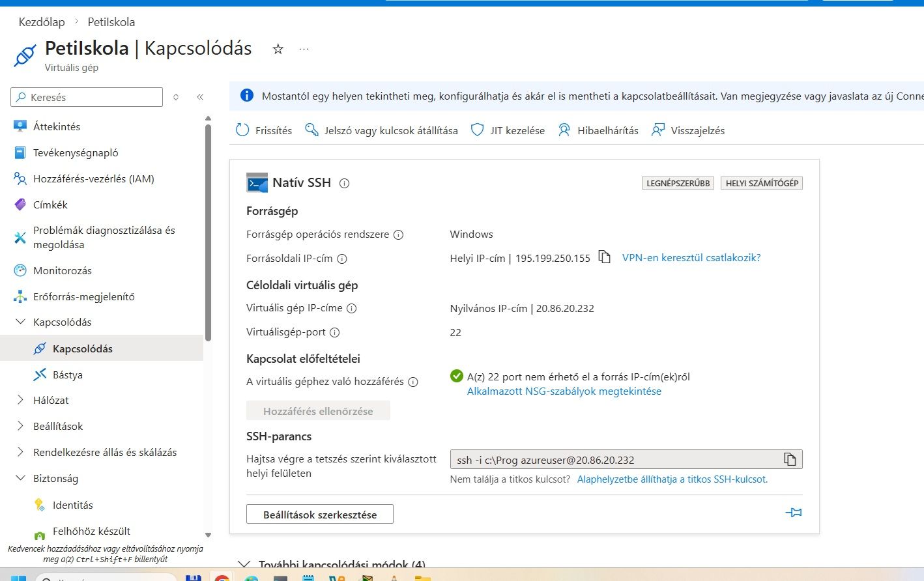Click info icon next to Natív SSH
This screenshot has width=924, height=581.
coord(345,184)
